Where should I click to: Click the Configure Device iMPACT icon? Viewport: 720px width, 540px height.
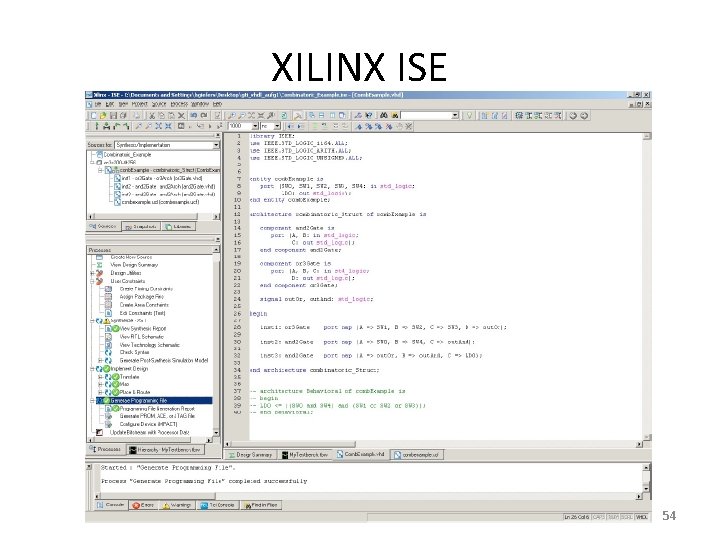coord(108,424)
